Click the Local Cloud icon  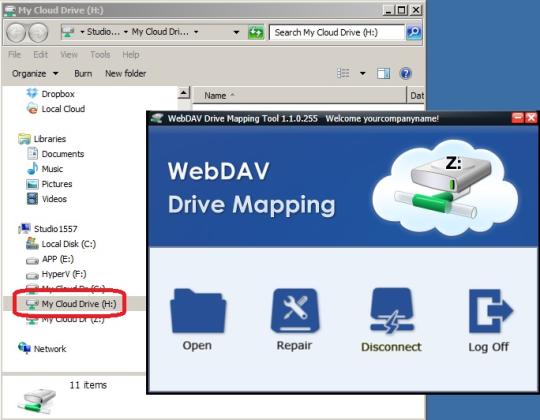pyautogui.click(x=32, y=108)
